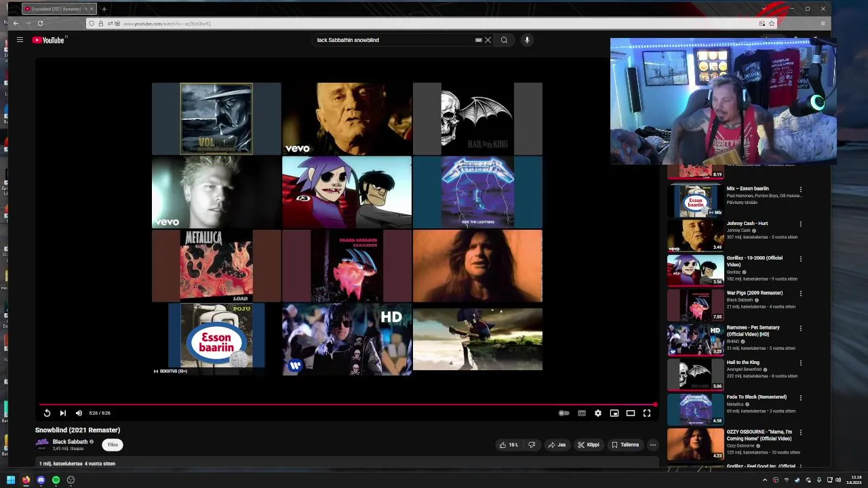868x488 pixels.
Task: Open options menu for Ozzy Osbourne video
Action: (x=800, y=432)
